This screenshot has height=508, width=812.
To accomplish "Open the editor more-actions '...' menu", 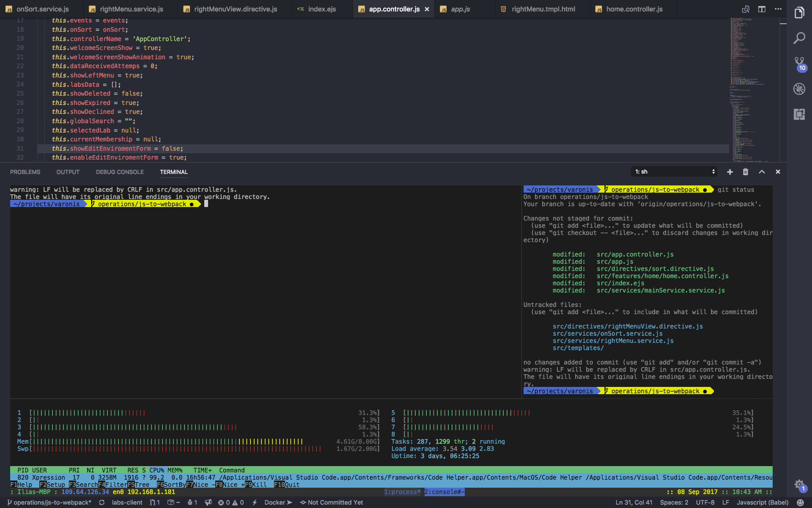I will (x=777, y=8).
